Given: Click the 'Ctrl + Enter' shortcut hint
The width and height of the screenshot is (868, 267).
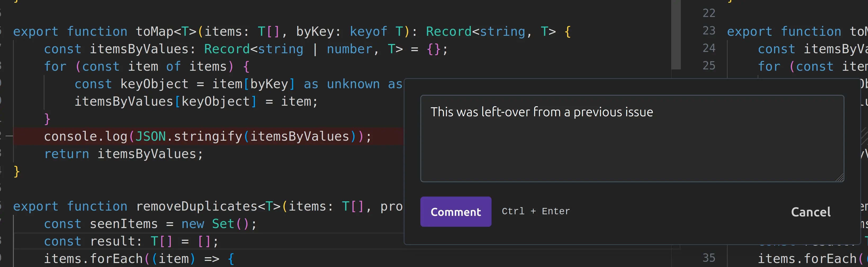Looking at the screenshot, I should 536,211.
